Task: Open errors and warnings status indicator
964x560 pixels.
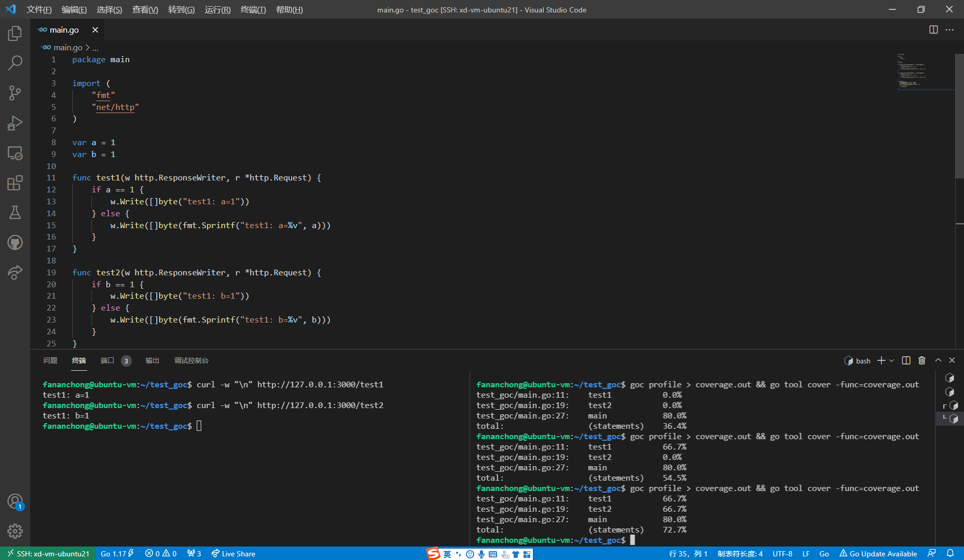Action: [161, 553]
